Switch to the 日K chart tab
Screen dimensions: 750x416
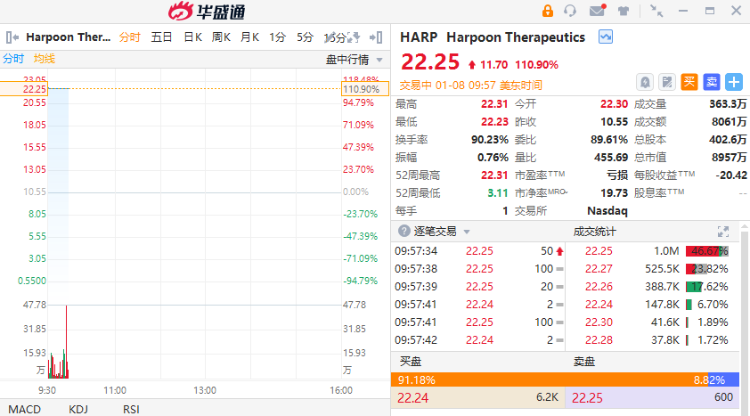[x=192, y=37]
